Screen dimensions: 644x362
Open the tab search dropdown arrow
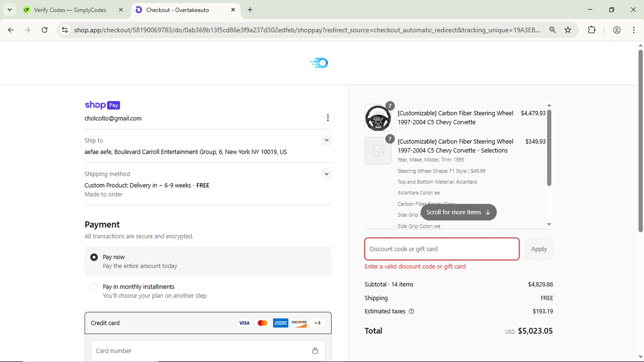9,10
